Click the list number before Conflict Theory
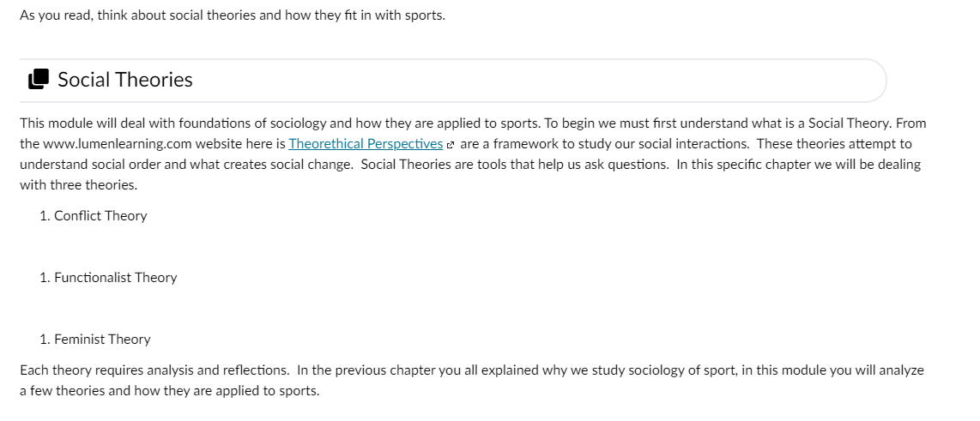The image size is (980, 421). click(x=45, y=215)
